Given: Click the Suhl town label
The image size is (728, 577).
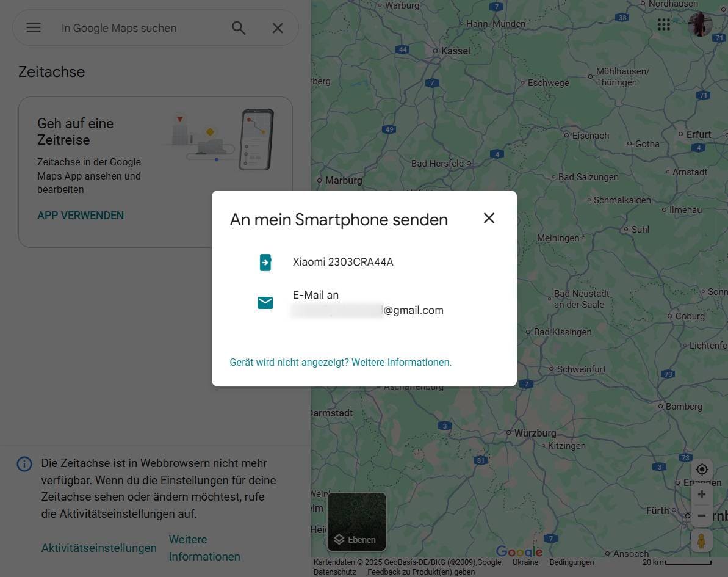Looking at the screenshot, I should coord(640,230).
